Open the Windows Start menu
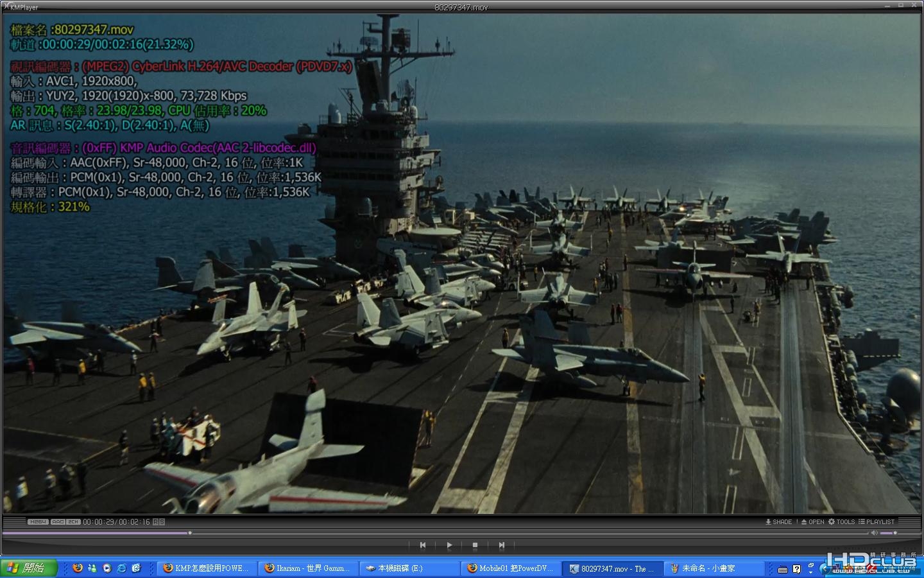This screenshot has height=578, width=924. [29, 568]
